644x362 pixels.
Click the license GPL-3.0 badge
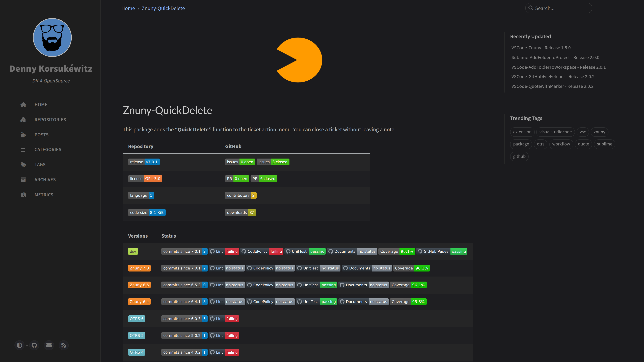(x=145, y=179)
